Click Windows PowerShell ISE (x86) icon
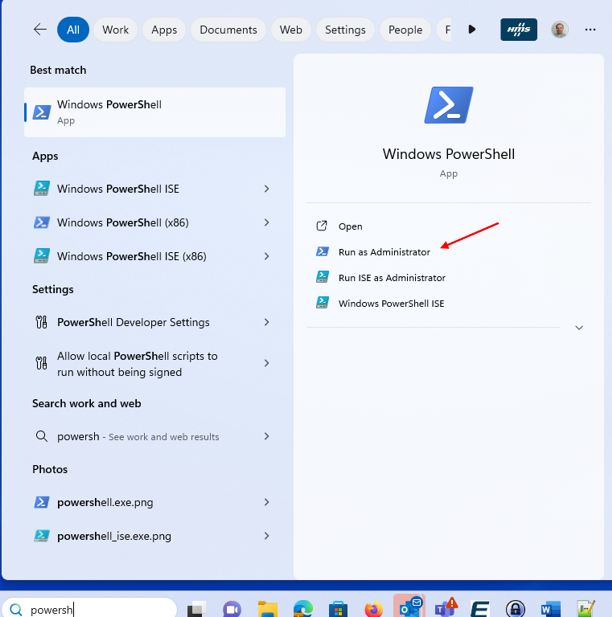The height and width of the screenshot is (617, 612). (41, 256)
